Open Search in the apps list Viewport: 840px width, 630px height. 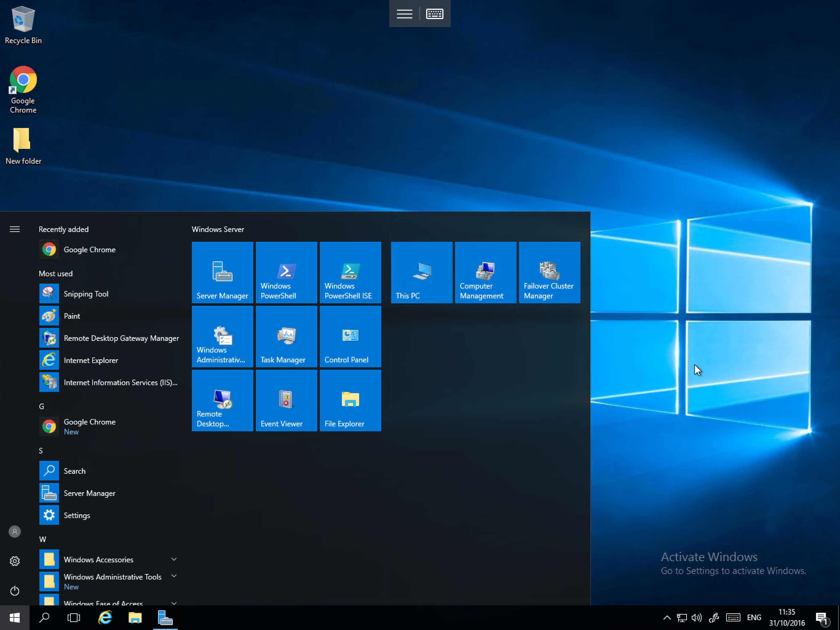pyautogui.click(x=109, y=471)
